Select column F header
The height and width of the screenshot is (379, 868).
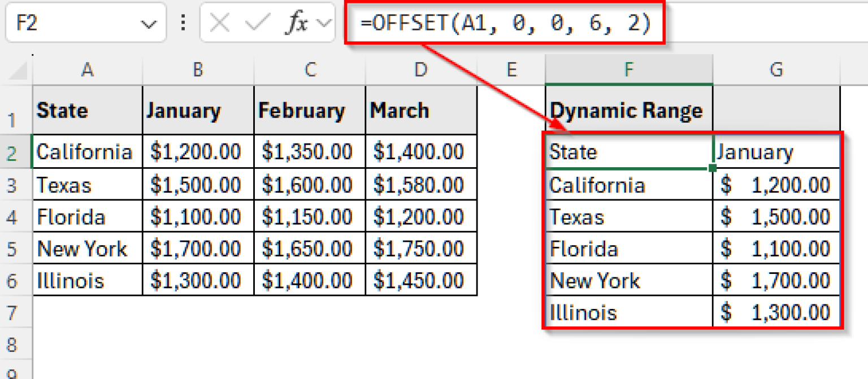pos(628,69)
